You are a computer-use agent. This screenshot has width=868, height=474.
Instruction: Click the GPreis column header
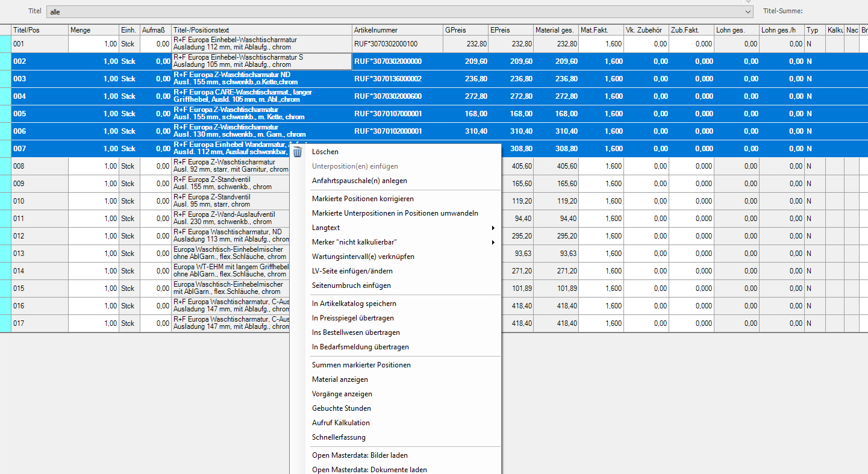tap(466, 30)
